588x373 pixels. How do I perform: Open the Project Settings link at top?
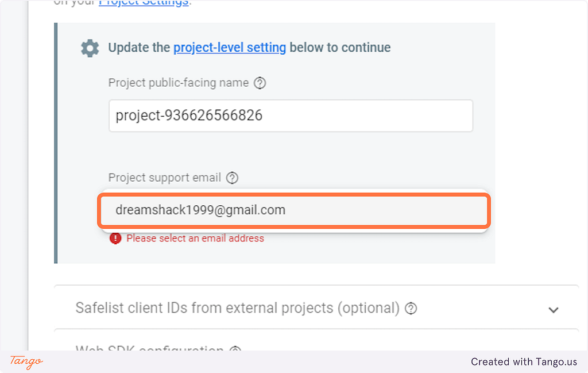click(x=144, y=3)
